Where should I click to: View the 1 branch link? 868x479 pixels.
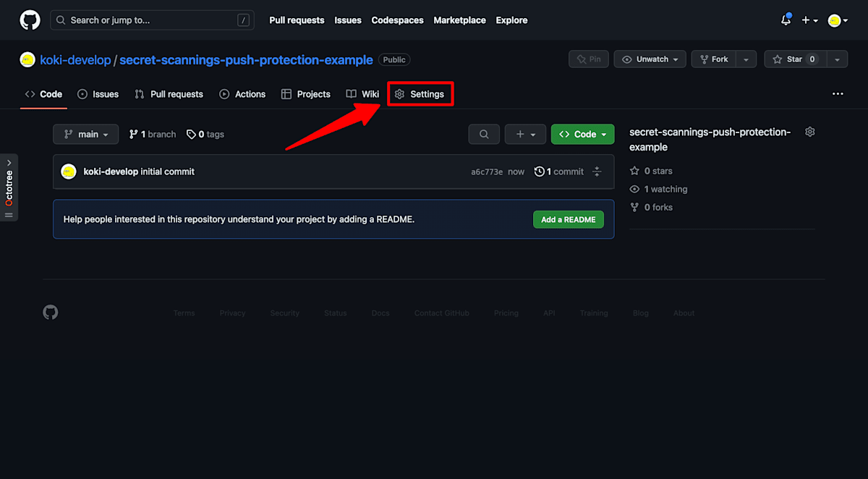point(153,134)
